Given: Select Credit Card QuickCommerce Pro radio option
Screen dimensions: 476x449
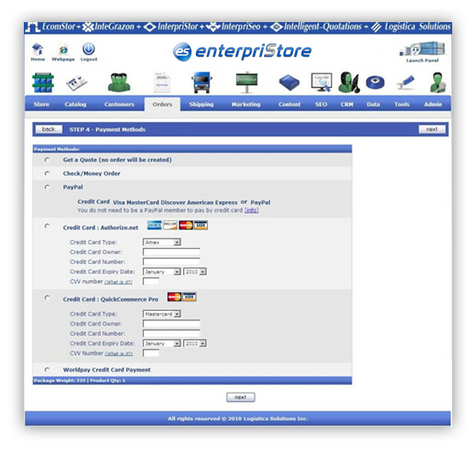Looking at the screenshot, I should [47, 297].
